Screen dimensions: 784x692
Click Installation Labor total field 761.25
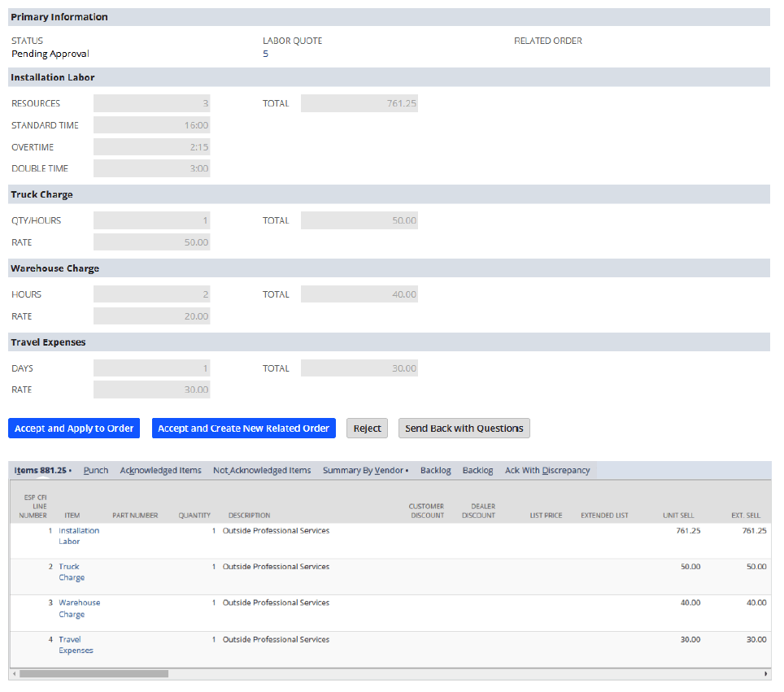coord(359,103)
